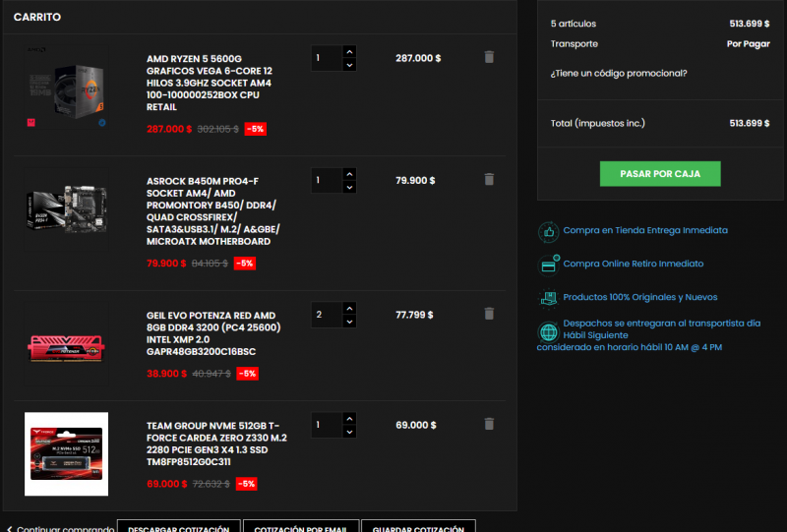
Task: Click -5% badge on ASRock motherboard
Action: click(x=245, y=264)
